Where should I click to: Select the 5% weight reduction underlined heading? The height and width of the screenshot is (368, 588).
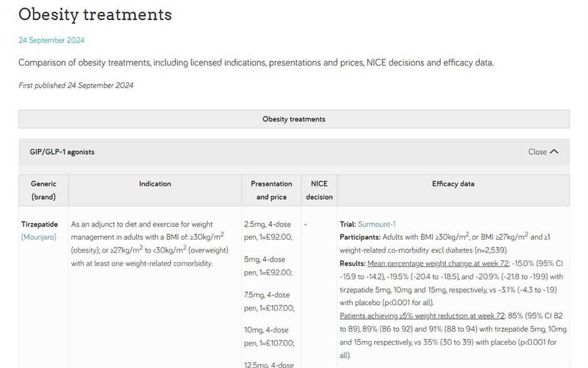[x=420, y=315]
